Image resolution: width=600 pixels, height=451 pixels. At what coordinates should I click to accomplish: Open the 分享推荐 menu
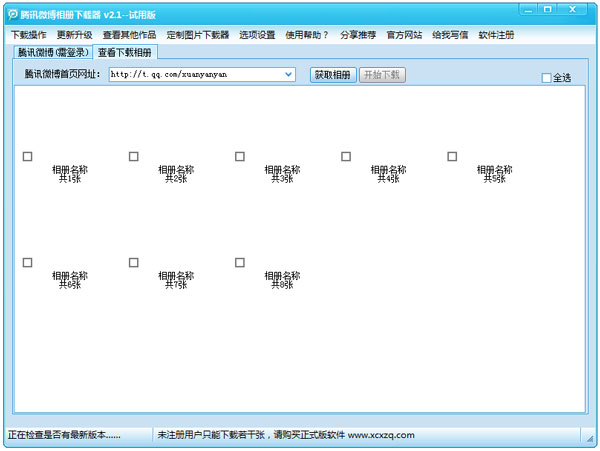[358, 35]
